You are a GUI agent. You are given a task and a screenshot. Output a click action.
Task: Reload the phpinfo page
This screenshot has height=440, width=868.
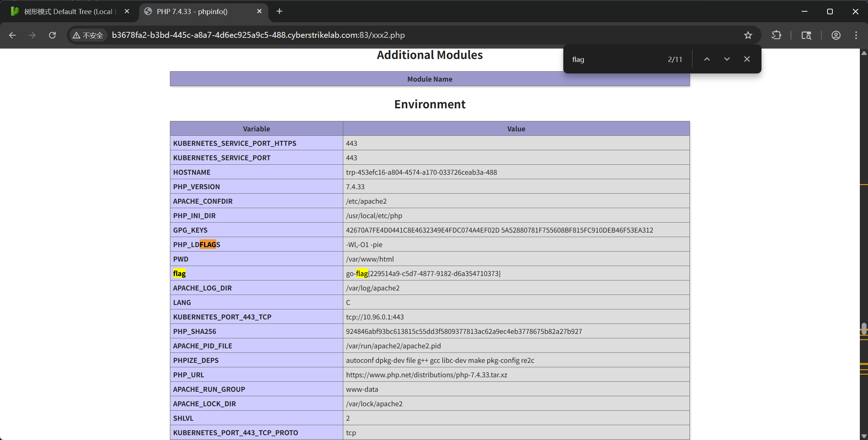(52, 35)
